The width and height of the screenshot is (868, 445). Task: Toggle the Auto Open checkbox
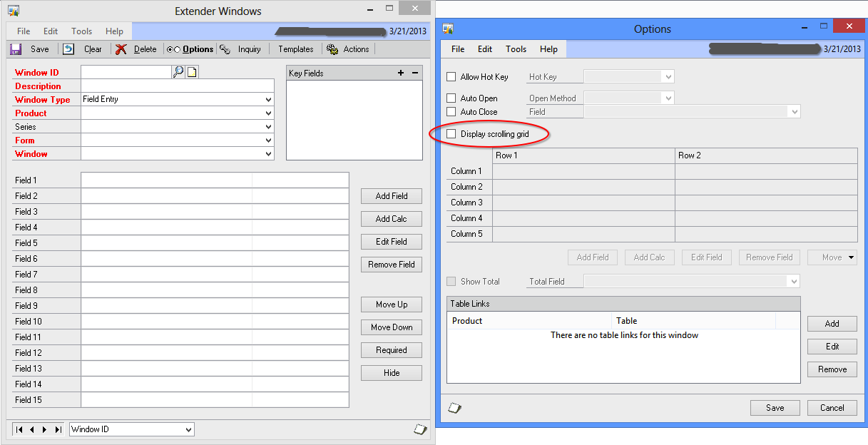(x=451, y=98)
